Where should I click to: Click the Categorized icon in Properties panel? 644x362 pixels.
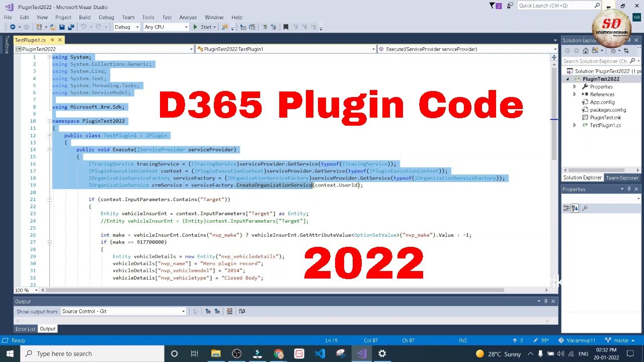[x=567, y=208]
